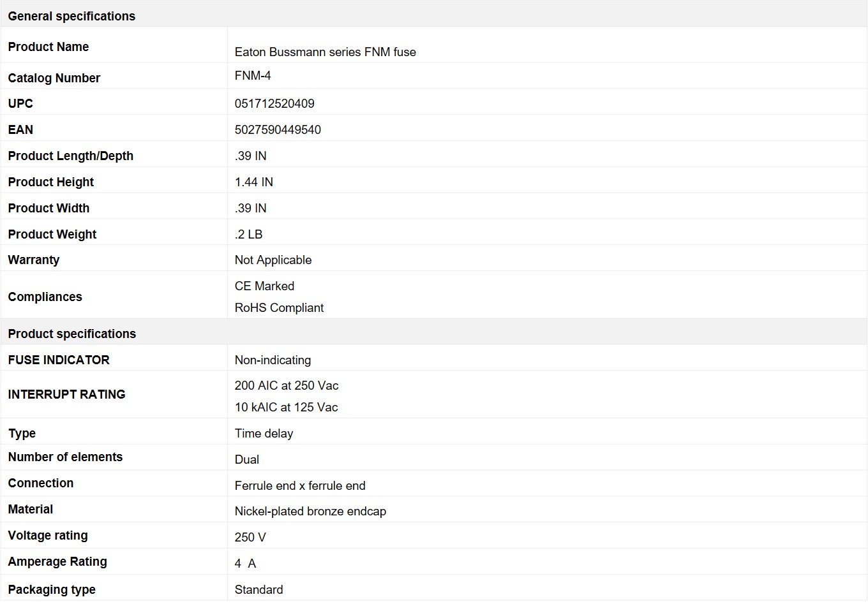Viewport: 868px width, 604px height.
Task: Select the UPC value 051712520409
Action: (x=274, y=104)
